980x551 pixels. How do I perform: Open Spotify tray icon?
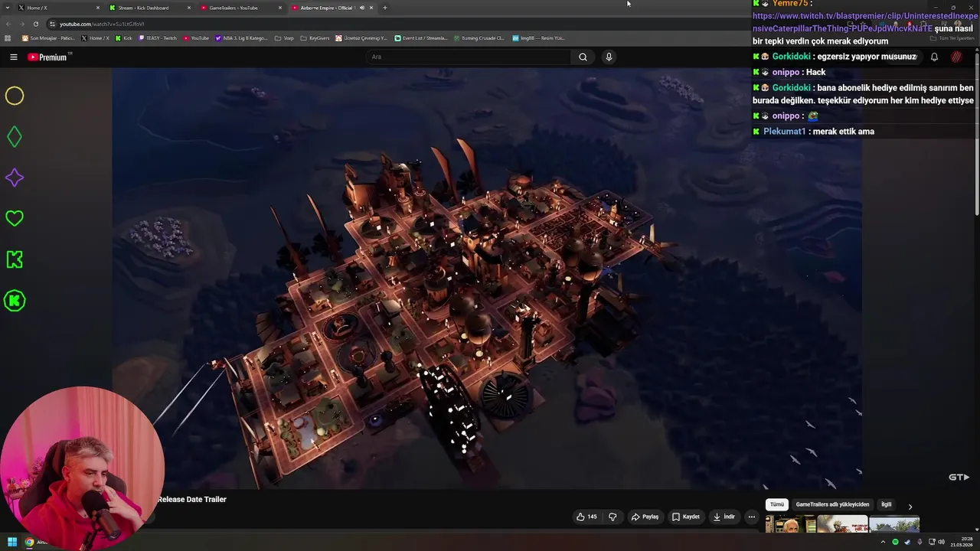[x=895, y=542]
